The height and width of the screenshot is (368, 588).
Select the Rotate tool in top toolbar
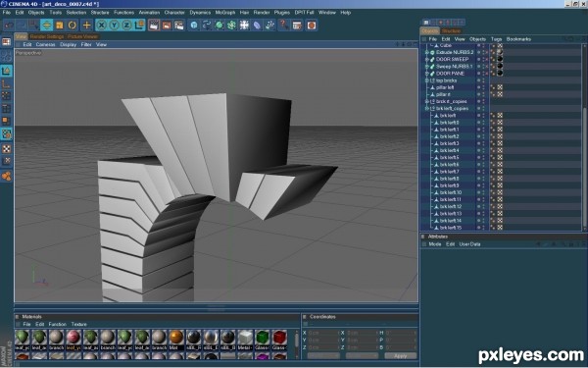coord(72,26)
